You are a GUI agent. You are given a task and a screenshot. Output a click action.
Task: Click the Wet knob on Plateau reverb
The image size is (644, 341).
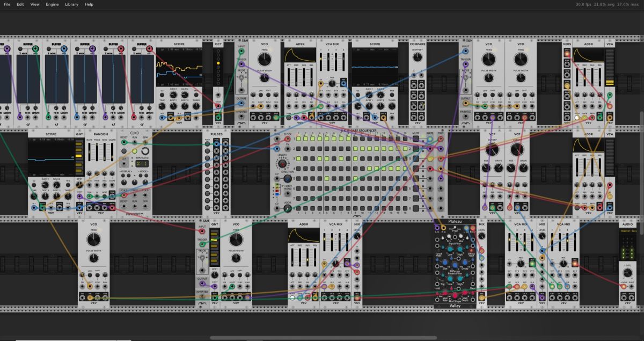coord(461,236)
